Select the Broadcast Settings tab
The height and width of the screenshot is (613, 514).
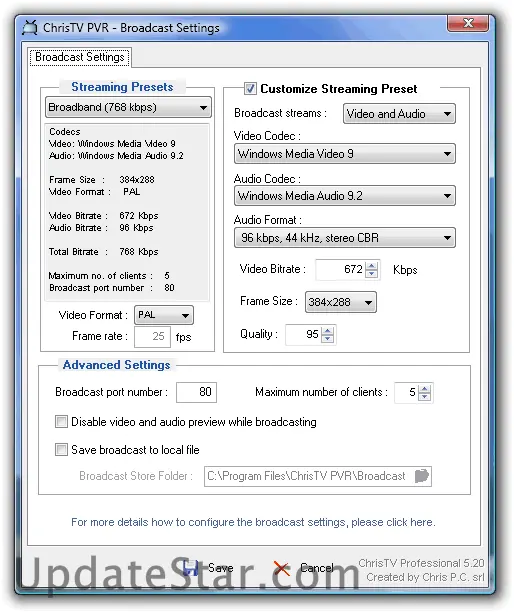(80, 57)
